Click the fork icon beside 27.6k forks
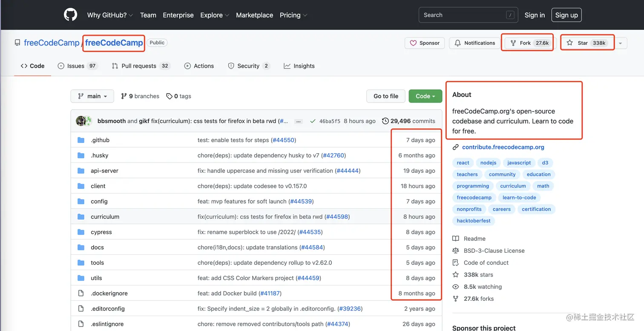Image resolution: width=644 pixels, height=331 pixels. 456,299
